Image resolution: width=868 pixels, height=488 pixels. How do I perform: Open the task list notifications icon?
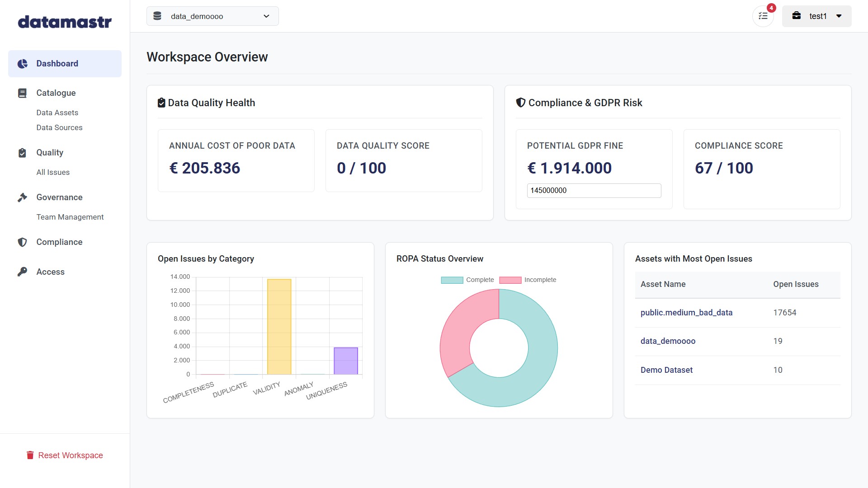(763, 16)
